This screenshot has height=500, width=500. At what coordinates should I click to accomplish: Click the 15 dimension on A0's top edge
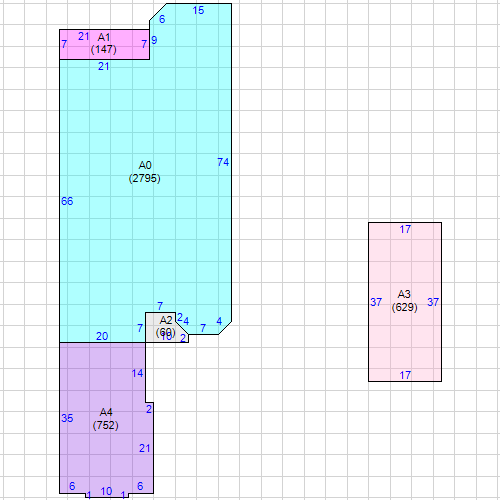198,10
